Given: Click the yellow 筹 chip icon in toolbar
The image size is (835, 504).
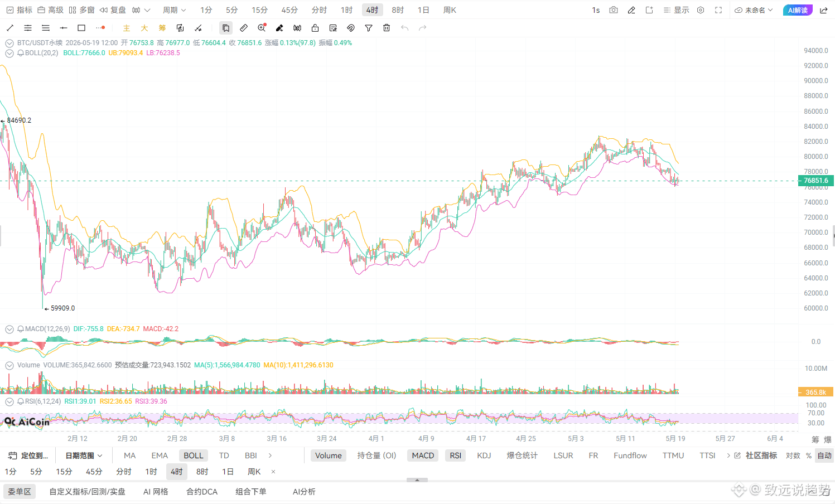Looking at the screenshot, I should pos(162,28).
